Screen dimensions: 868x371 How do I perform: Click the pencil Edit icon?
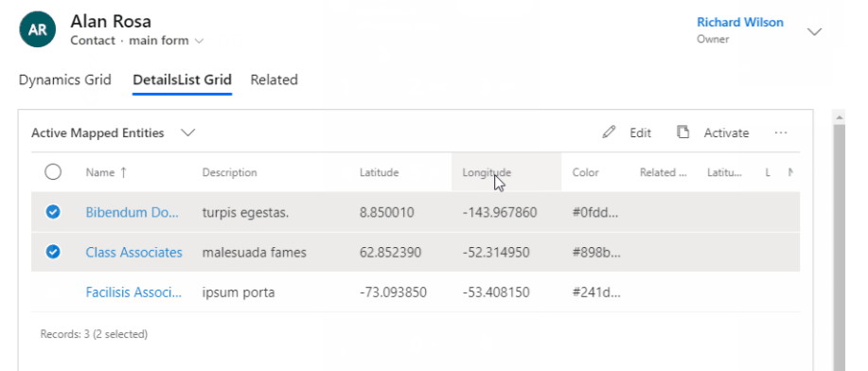click(x=609, y=132)
